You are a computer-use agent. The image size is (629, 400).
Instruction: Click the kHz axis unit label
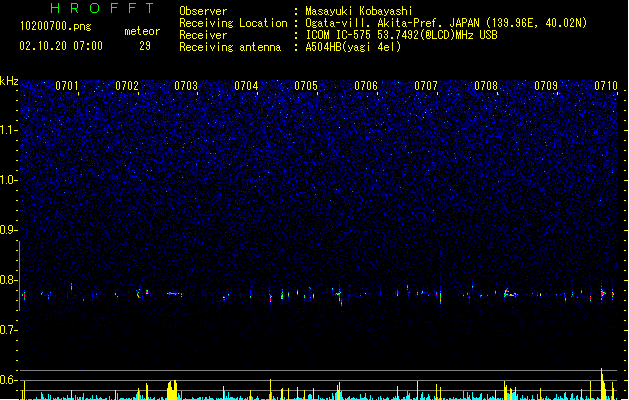click(x=9, y=81)
